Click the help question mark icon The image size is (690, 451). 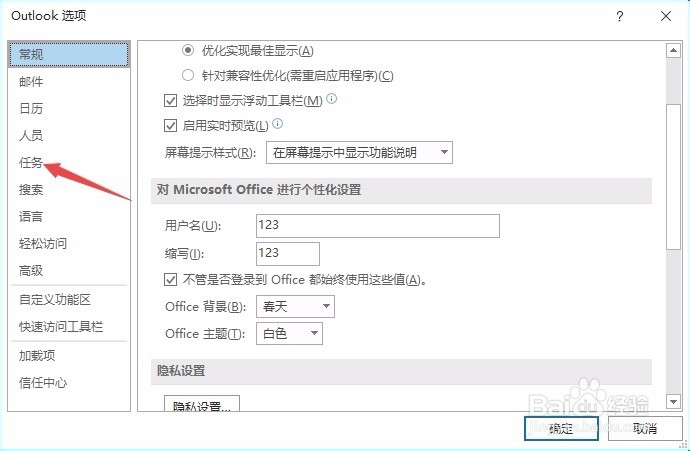(x=620, y=17)
